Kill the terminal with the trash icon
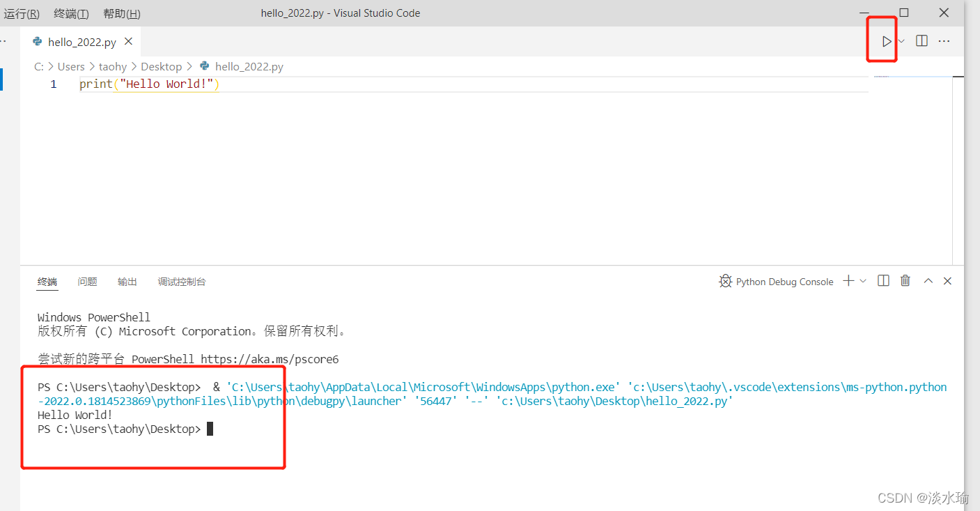 click(905, 281)
